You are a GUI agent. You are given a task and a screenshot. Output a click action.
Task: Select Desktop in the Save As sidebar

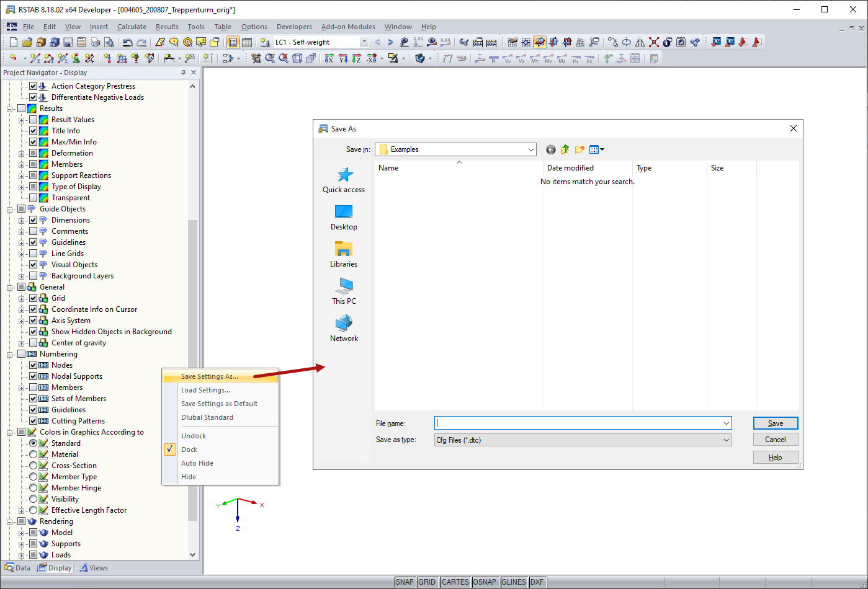coord(344,218)
